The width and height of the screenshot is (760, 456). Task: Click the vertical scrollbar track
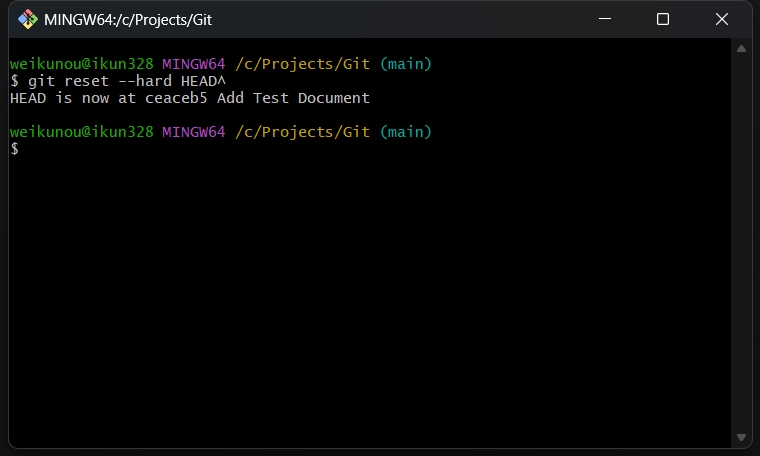(x=741, y=242)
